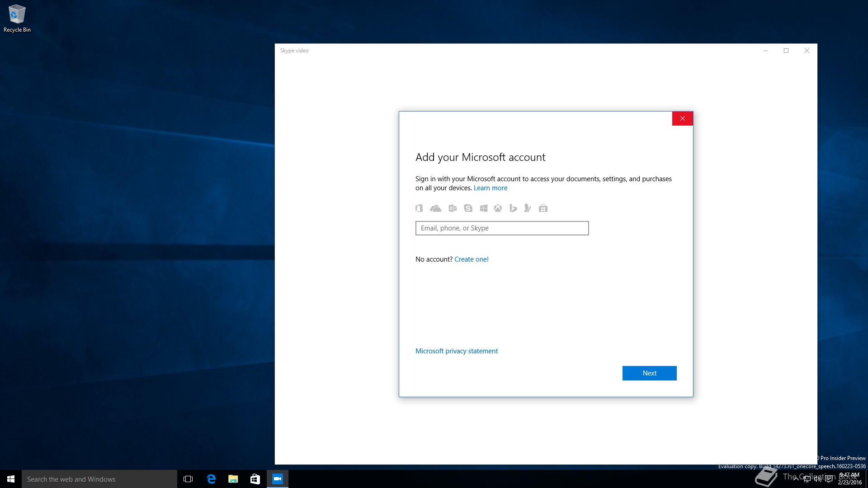Screen dimensions: 868x488
Task: Click the Store bag icon in the services row
Action: coord(543,208)
